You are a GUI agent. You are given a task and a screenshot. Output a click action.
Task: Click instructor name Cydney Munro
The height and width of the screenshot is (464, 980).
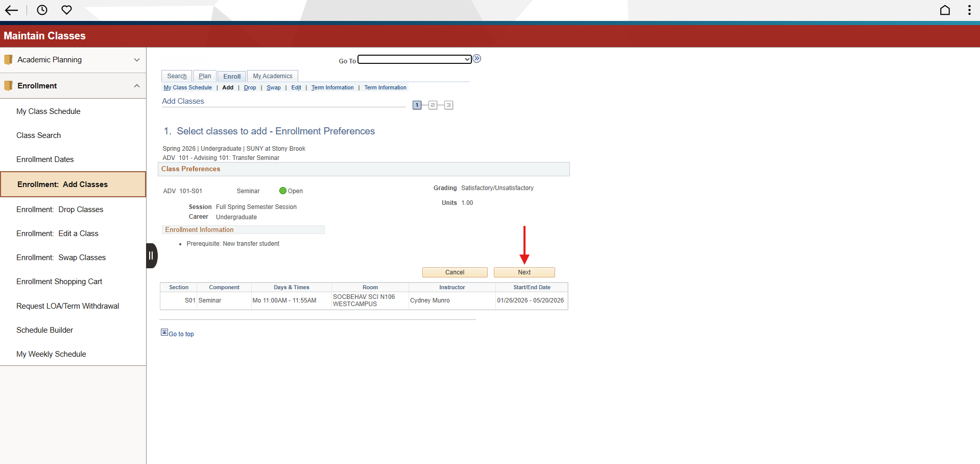coord(430,300)
